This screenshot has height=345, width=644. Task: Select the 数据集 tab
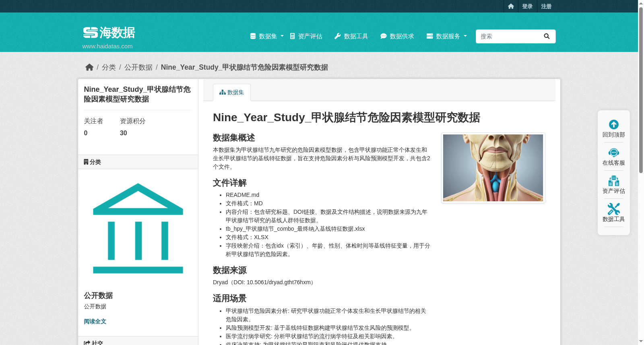232,92
